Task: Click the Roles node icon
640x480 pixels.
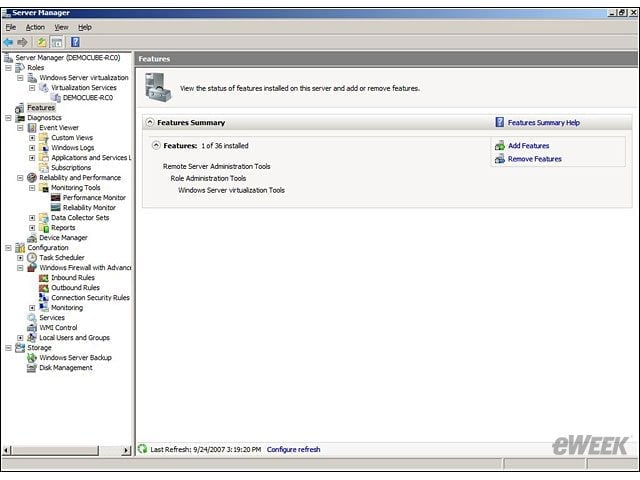Action: 20,68
